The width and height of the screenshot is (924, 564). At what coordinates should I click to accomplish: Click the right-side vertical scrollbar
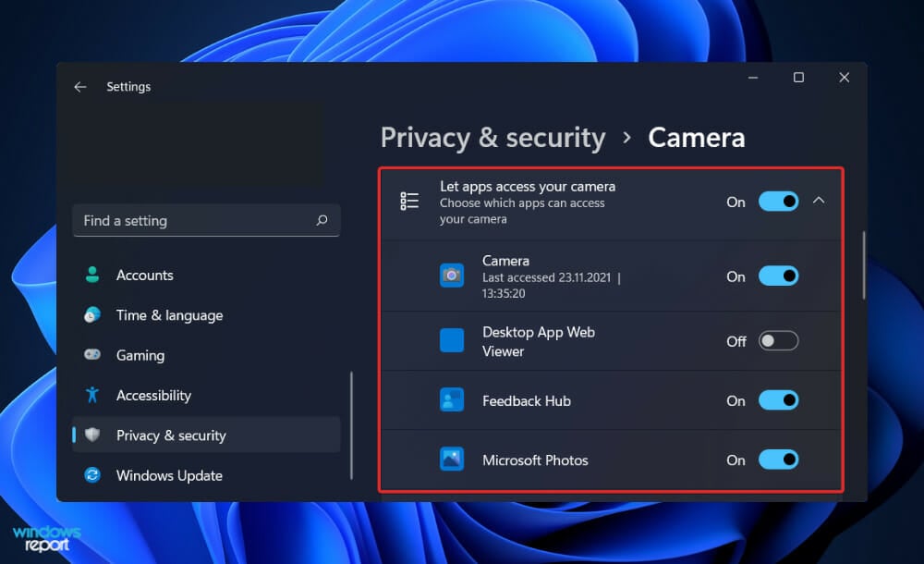click(864, 264)
